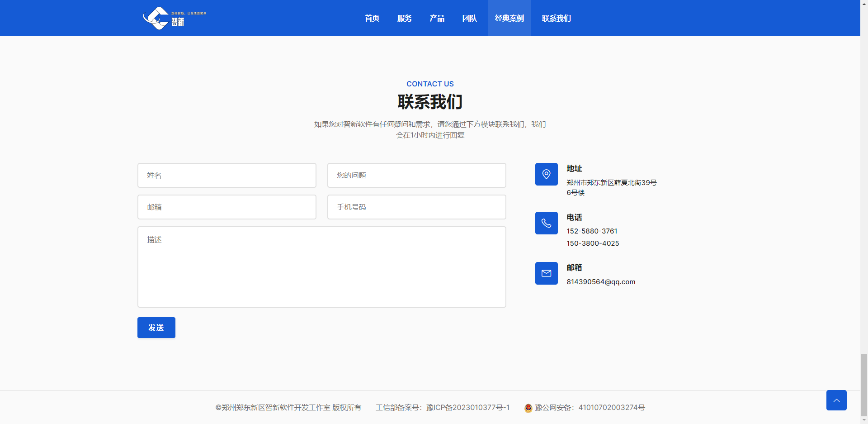Go to 联系我们 in top navigation

tap(557, 18)
